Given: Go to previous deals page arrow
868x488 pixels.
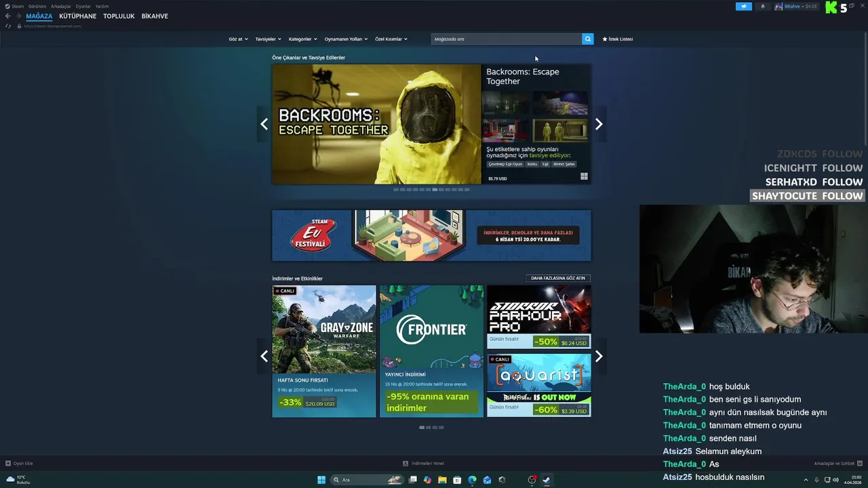Looking at the screenshot, I should pos(264,357).
